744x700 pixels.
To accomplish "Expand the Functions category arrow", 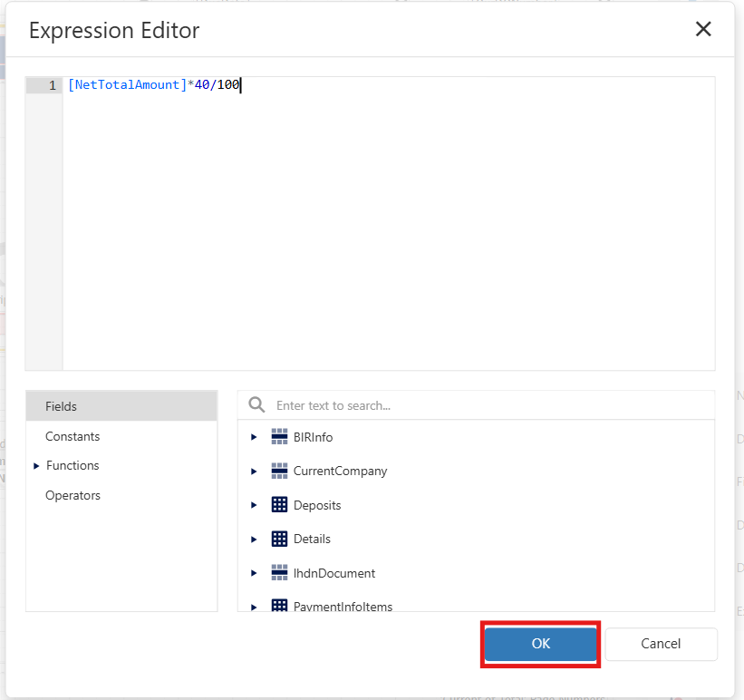I will click(36, 465).
